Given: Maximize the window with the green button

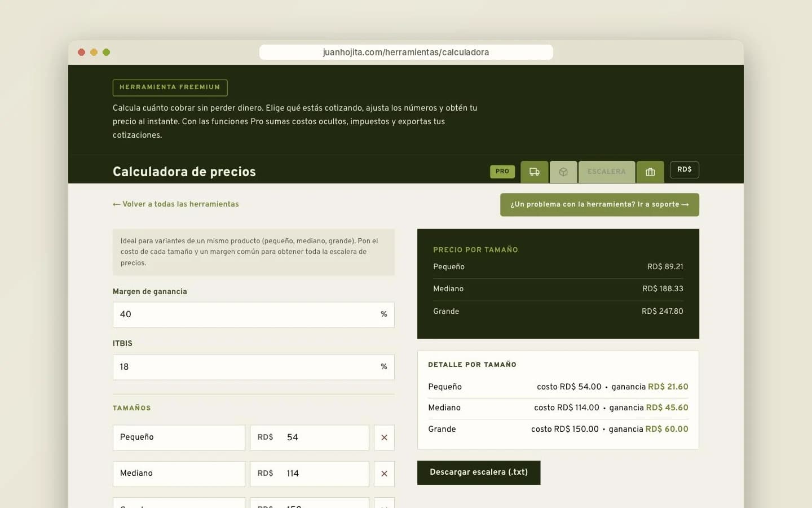Looking at the screenshot, I should click(106, 52).
